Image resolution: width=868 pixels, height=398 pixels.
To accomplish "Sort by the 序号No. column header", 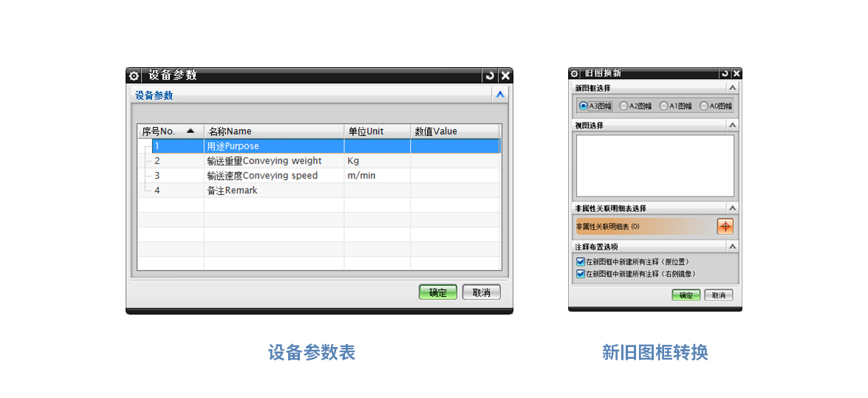I will coord(171,131).
